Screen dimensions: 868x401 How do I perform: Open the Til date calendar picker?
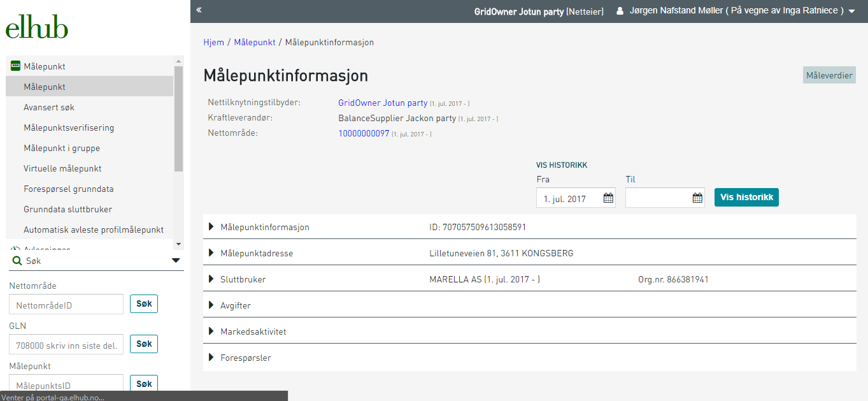coord(697,198)
